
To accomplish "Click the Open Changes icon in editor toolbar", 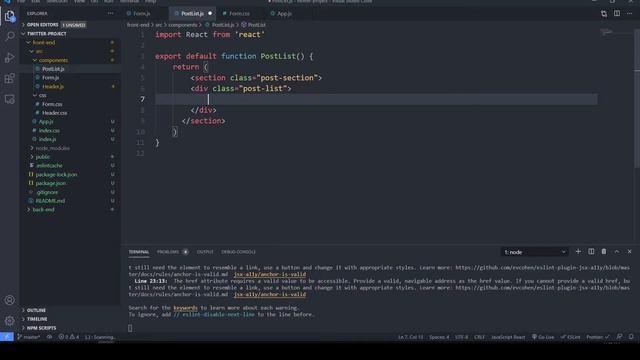I will [604, 13].
